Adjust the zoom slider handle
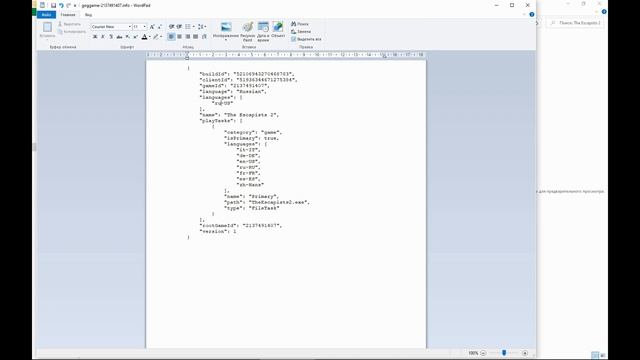This screenshot has height=360, width=640. pyautogui.click(x=504, y=353)
